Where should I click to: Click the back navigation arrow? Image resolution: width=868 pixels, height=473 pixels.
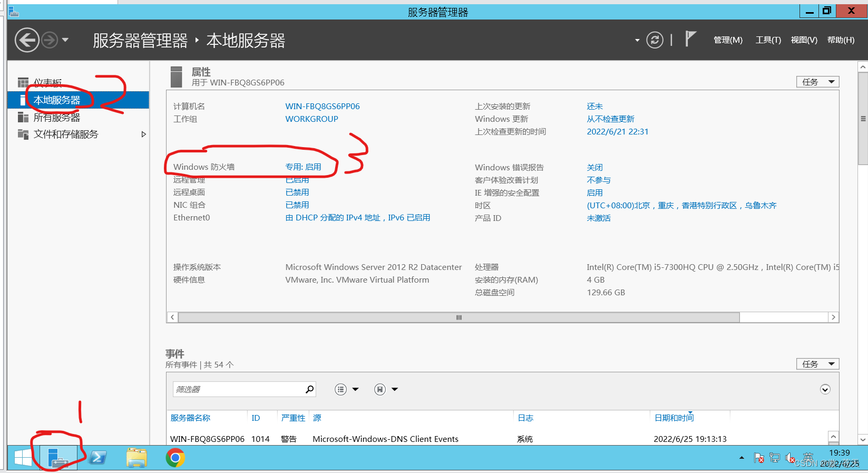tap(27, 40)
